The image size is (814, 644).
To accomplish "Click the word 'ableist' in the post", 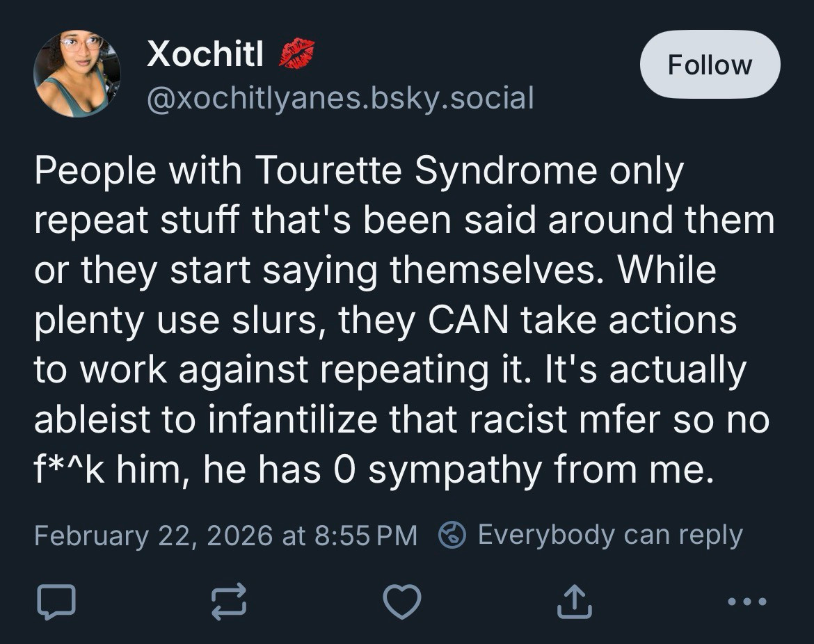I will click(93, 420).
